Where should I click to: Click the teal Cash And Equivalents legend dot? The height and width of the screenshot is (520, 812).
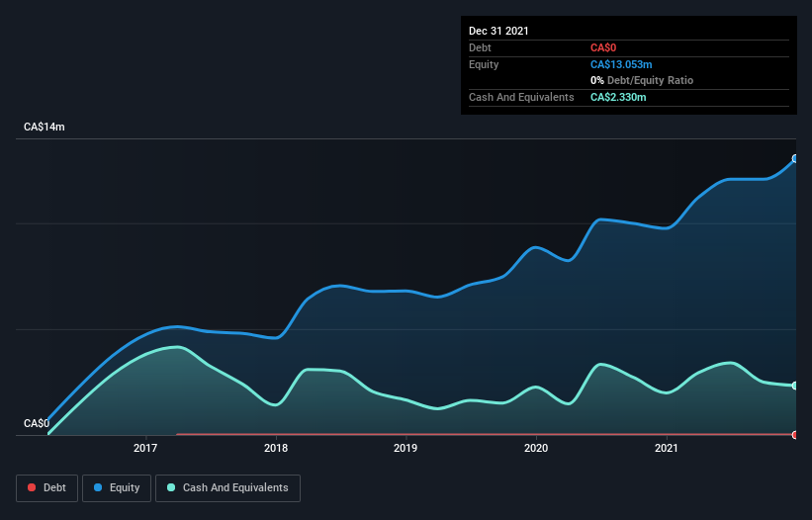[x=172, y=487]
